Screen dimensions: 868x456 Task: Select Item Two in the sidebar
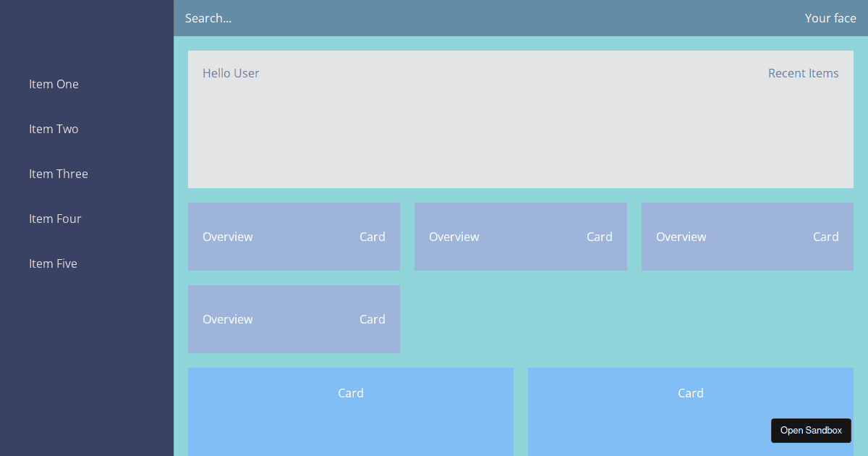pyautogui.click(x=54, y=129)
